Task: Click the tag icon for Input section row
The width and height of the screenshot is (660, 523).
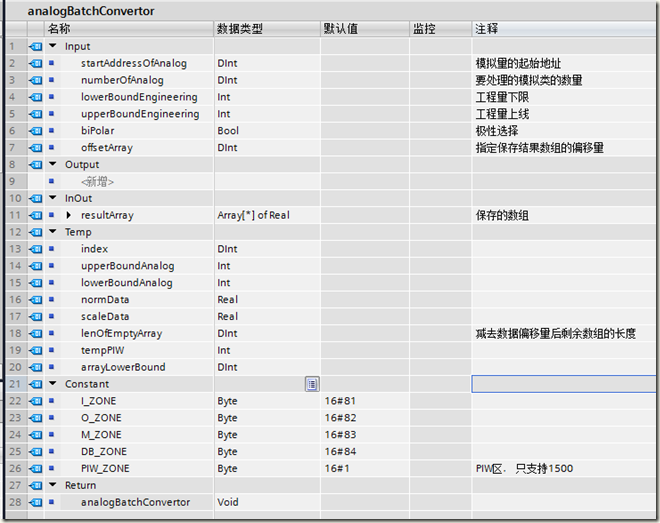Action: [36, 46]
